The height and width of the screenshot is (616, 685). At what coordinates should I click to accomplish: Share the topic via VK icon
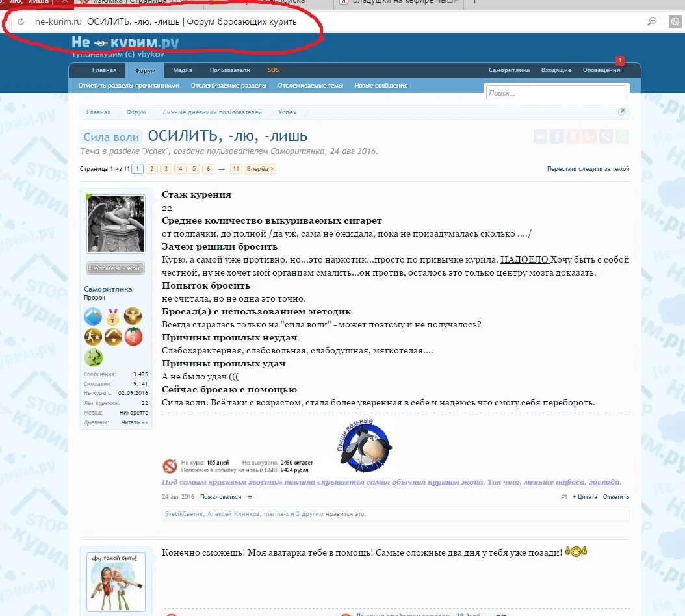539,136
